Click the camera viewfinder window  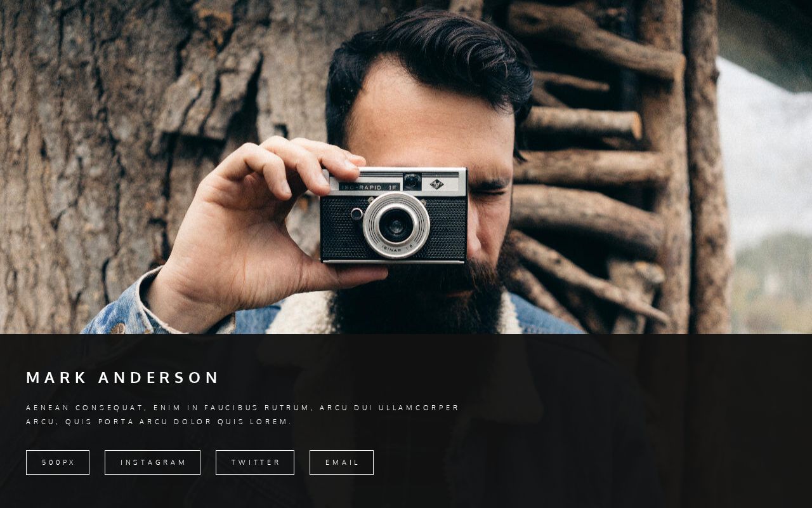pos(412,180)
